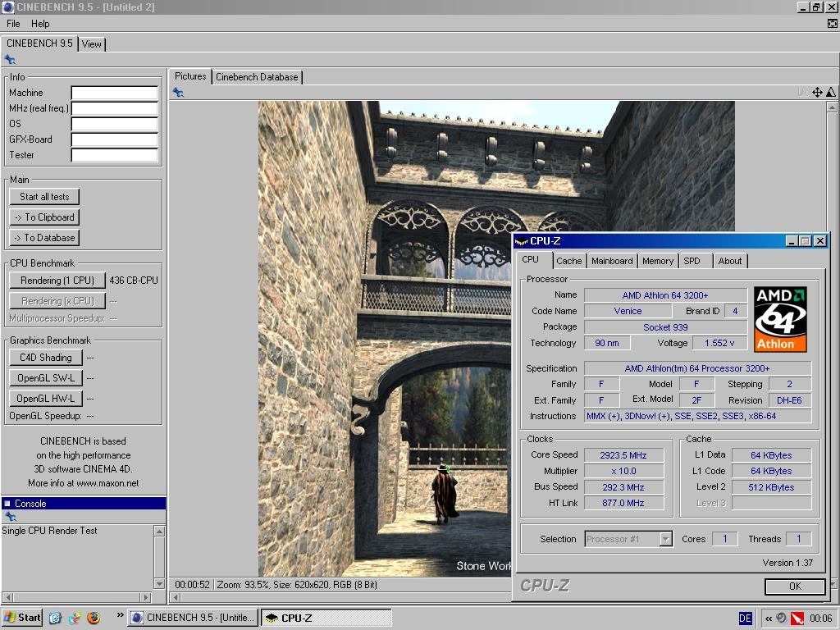The image size is (840, 630).
Task: Click console horizontal scrollbar left arrow
Action: coord(7,597)
